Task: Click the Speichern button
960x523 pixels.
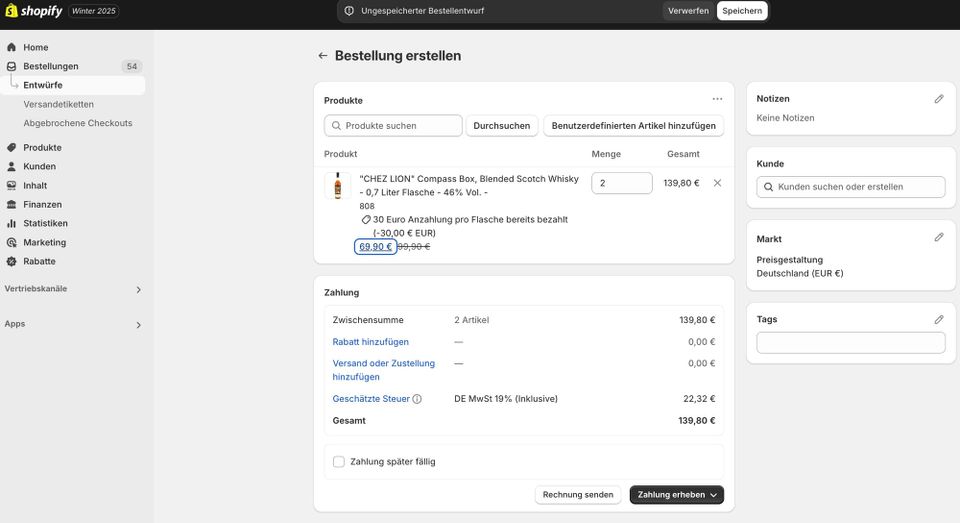Action: [742, 11]
